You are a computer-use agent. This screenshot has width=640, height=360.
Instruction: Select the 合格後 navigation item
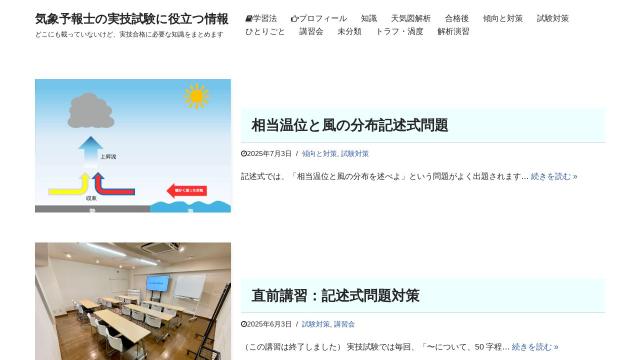click(x=457, y=18)
